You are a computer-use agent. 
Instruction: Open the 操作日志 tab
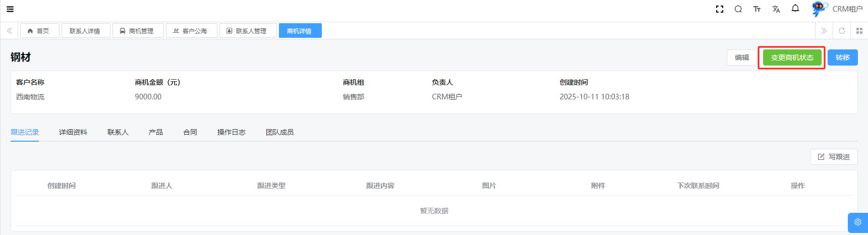tap(232, 132)
